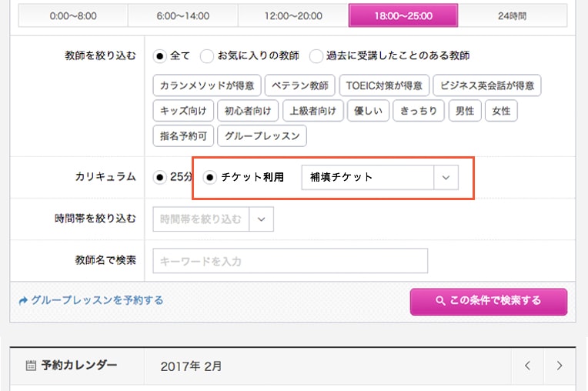Click the キーワードを入力 search field

[290, 261]
